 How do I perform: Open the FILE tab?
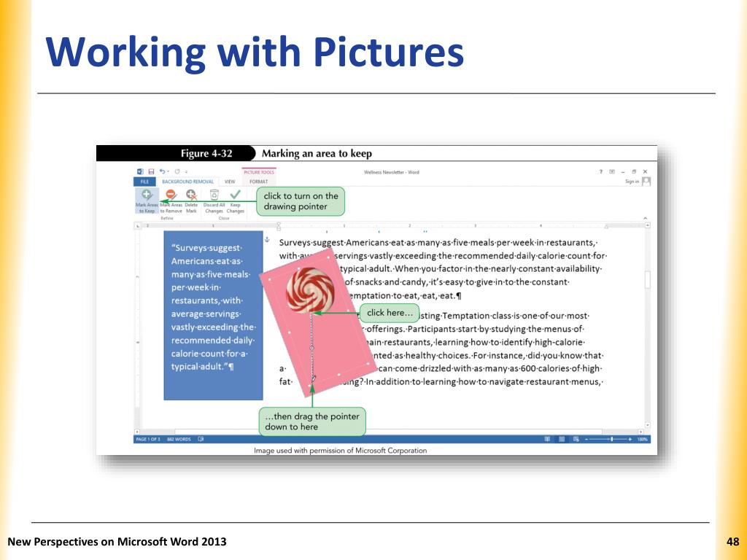pyautogui.click(x=145, y=182)
